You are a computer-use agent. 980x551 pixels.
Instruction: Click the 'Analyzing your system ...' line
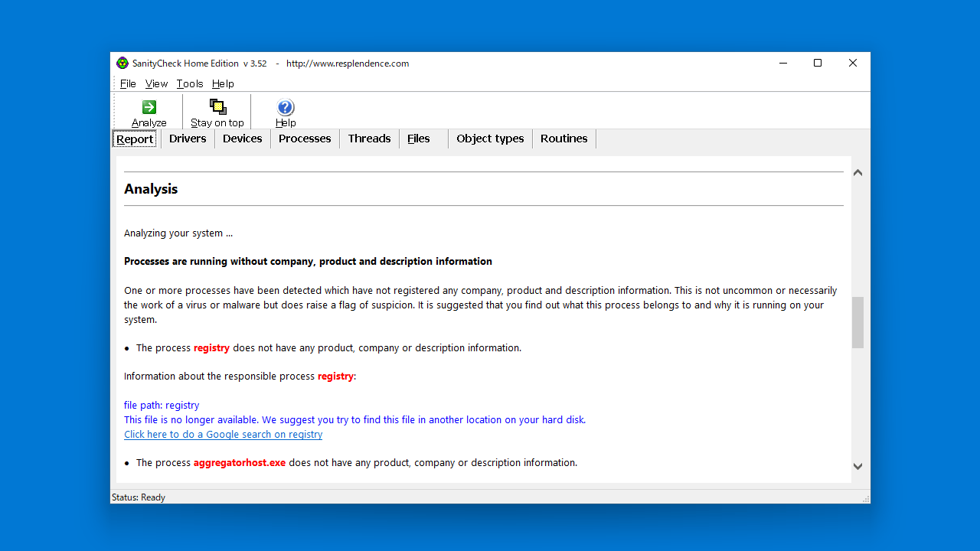[x=178, y=233]
